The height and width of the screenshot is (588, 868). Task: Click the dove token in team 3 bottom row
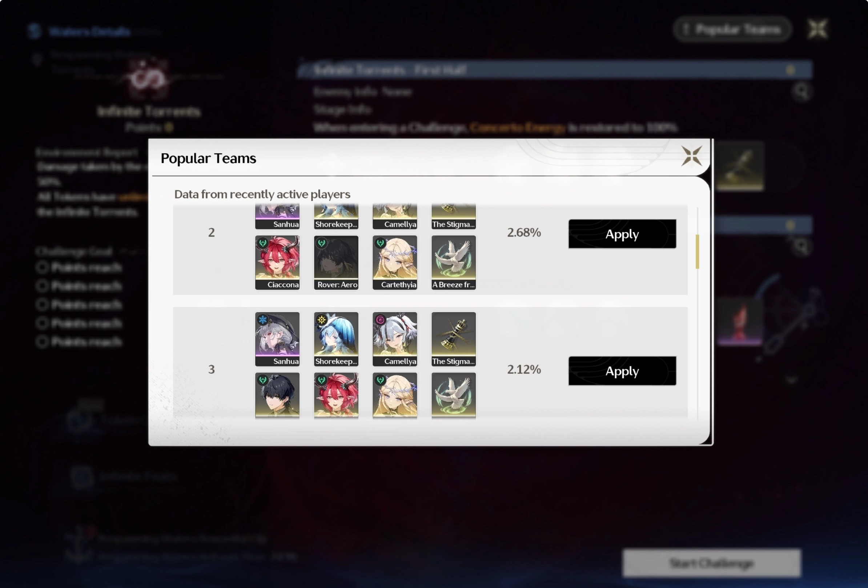point(453,395)
